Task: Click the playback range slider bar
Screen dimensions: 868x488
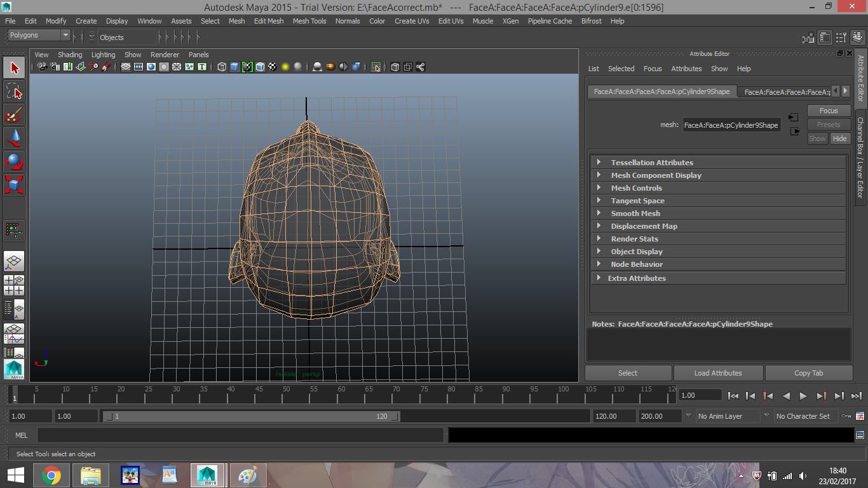Action: click(251, 416)
